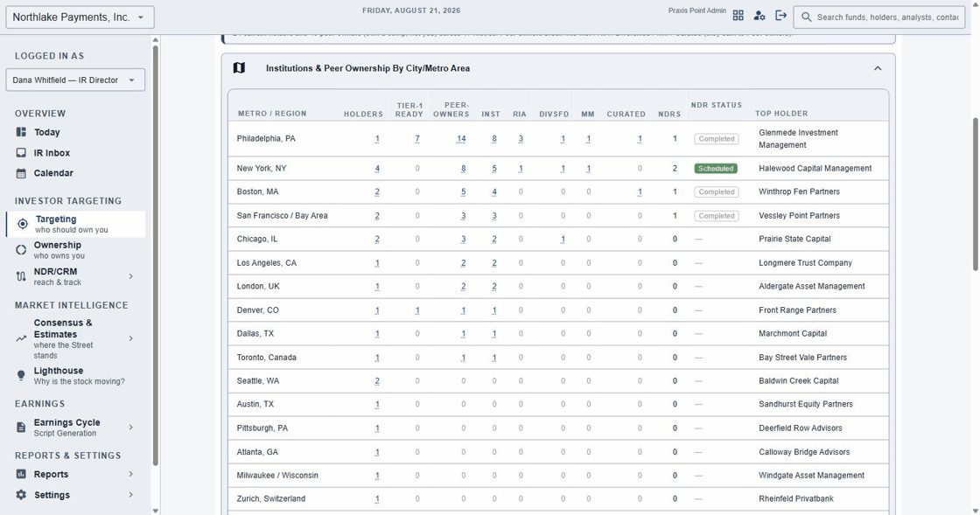The image size is (980, 515).
Task: Open IR Inbox from sidebar
Action: coord(52,153)
